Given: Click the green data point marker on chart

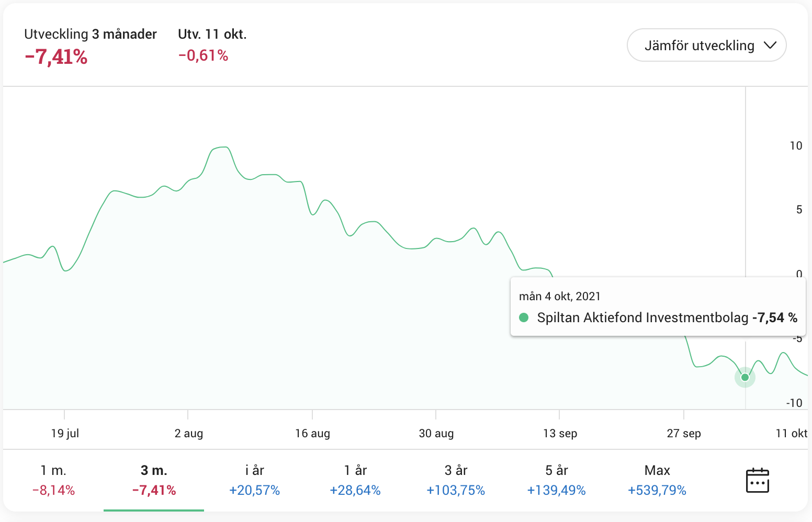Looking at the screenshot, I should coord(745,377).
